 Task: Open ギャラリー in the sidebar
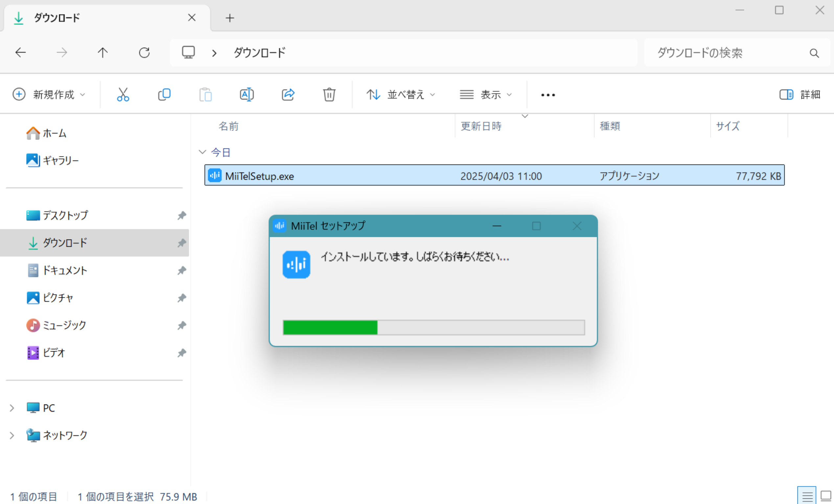point(53,160)
